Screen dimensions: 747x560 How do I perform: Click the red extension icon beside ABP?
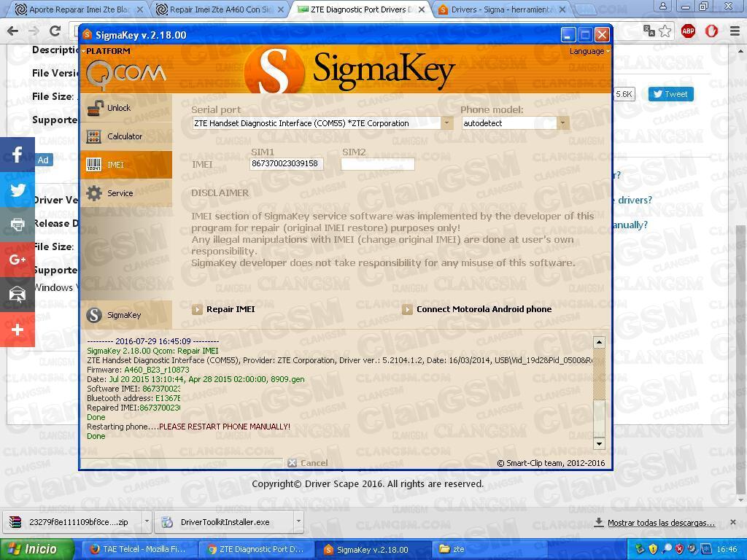(x=712, y=31)
